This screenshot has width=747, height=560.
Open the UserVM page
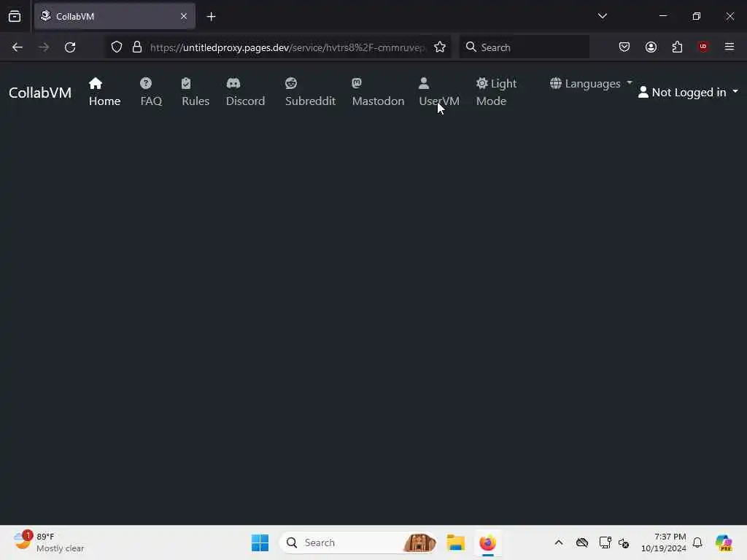pyautogui.click(x=438, y=92)
